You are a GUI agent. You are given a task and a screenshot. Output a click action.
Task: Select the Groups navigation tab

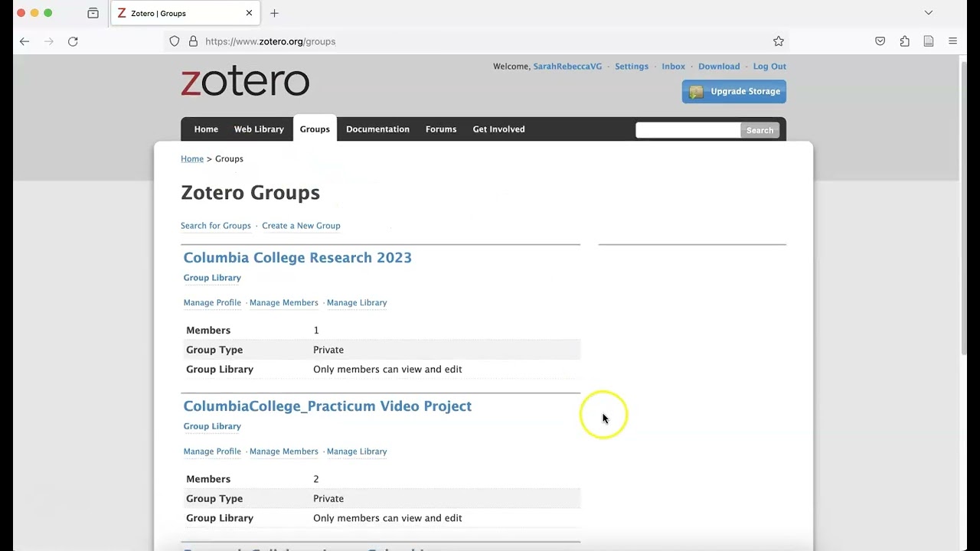click(x=315, y=129)
